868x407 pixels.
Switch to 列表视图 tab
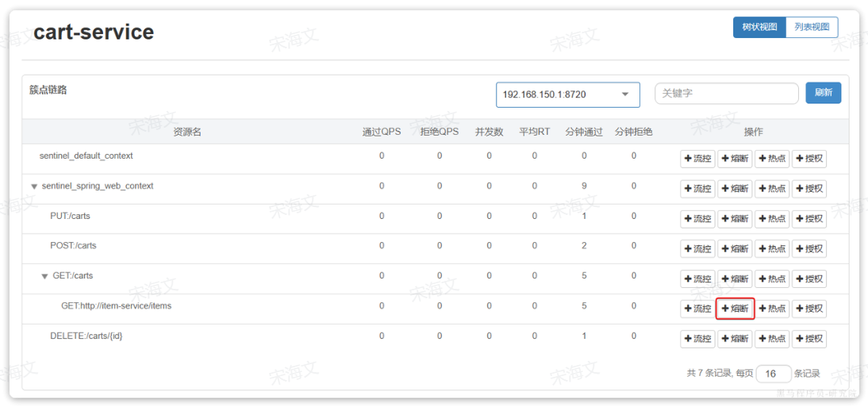tap(812, 27)
